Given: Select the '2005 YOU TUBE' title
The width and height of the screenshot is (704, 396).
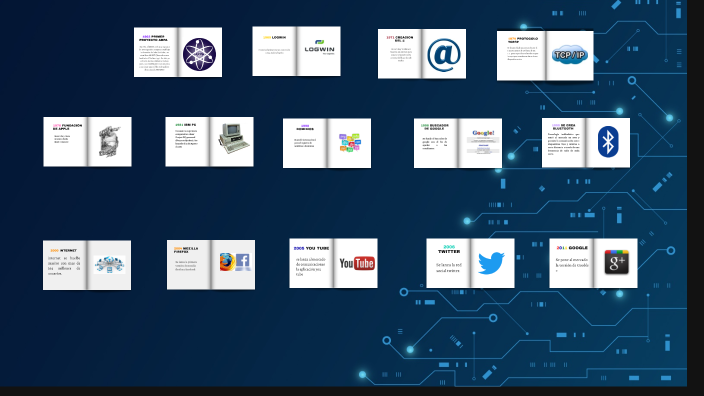Looking at the screenshot, I should (311, 248).
